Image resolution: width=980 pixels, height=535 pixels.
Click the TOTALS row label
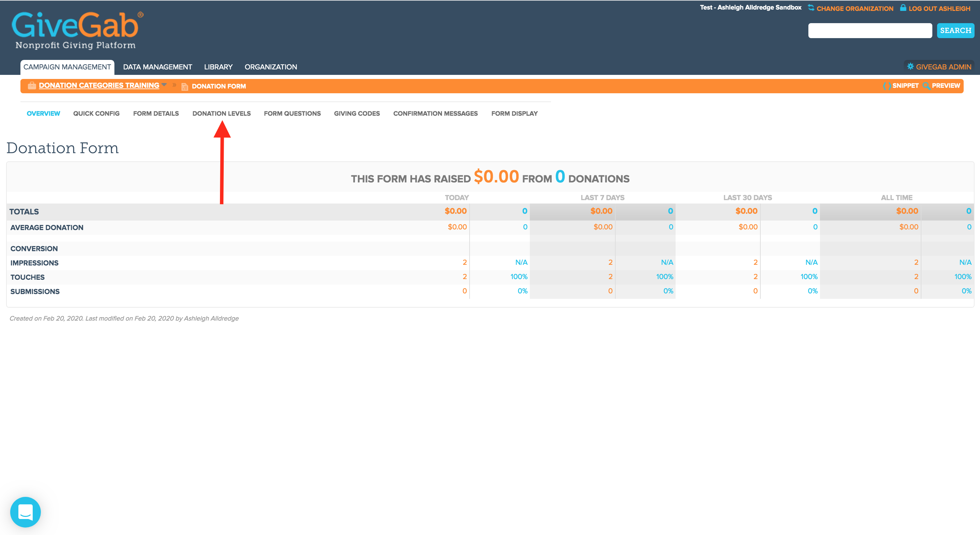click(24, 212)
